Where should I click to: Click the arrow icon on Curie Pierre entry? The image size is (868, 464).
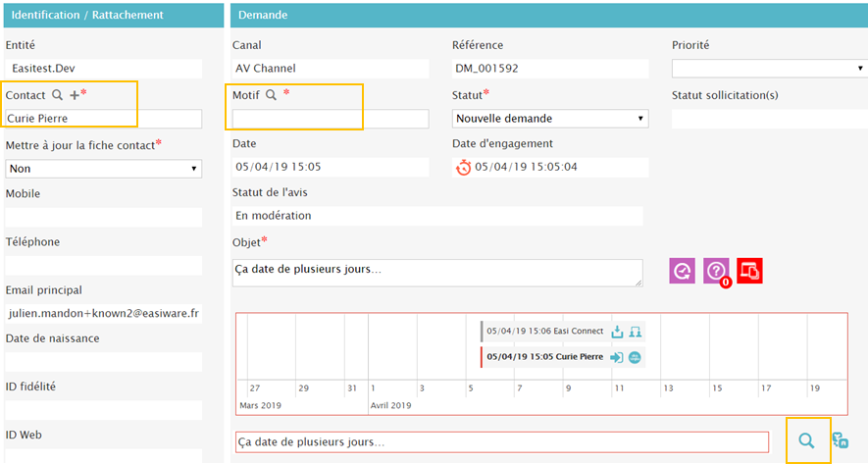[617, 357]
